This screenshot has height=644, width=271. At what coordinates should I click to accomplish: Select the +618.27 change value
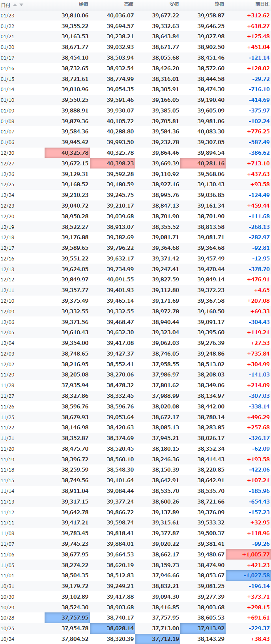point(258,26)
